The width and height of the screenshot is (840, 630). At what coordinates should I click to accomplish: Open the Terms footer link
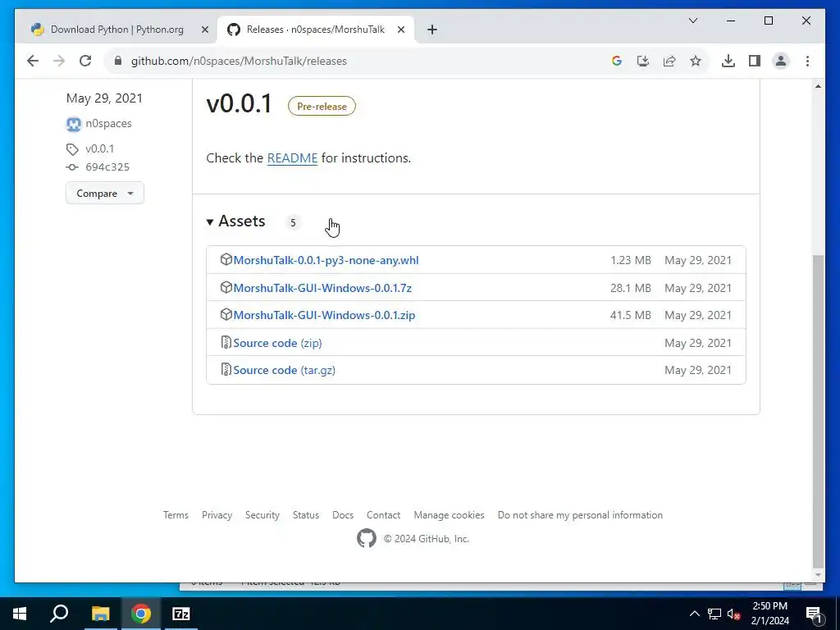click(x=176, y=515)
